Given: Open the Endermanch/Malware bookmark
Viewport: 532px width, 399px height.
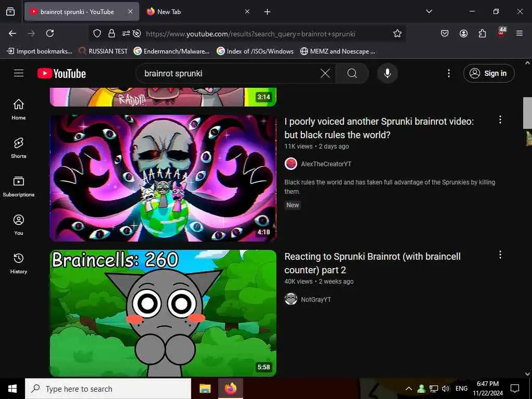Looking at the screenshot, I should (x=171, y=51).
